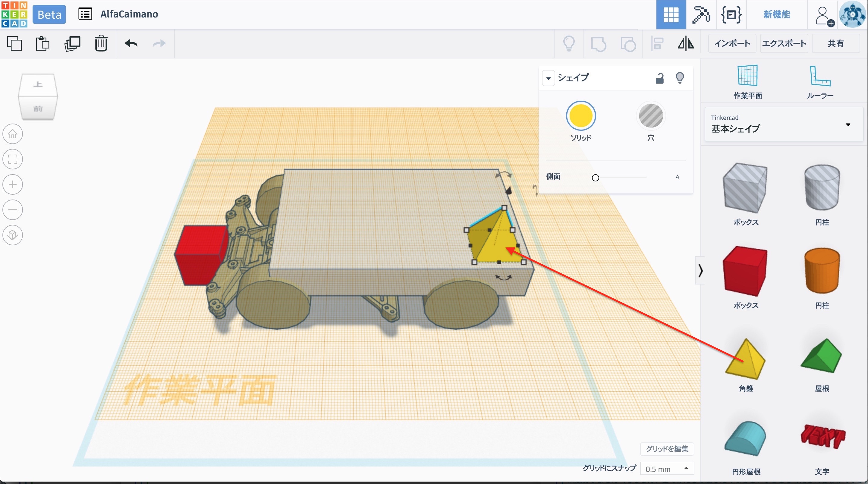Set shape to 穴 hole
This screenshot has height=484, width=868.
pos(651,116)
